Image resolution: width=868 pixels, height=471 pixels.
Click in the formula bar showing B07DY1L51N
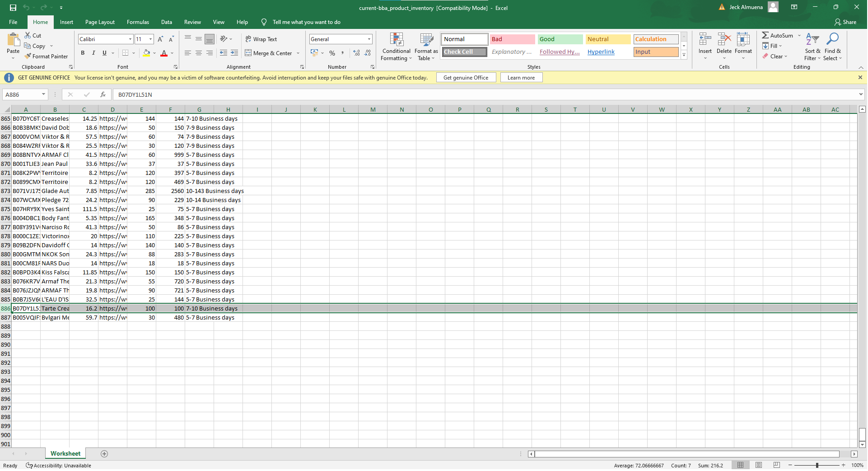485,94
